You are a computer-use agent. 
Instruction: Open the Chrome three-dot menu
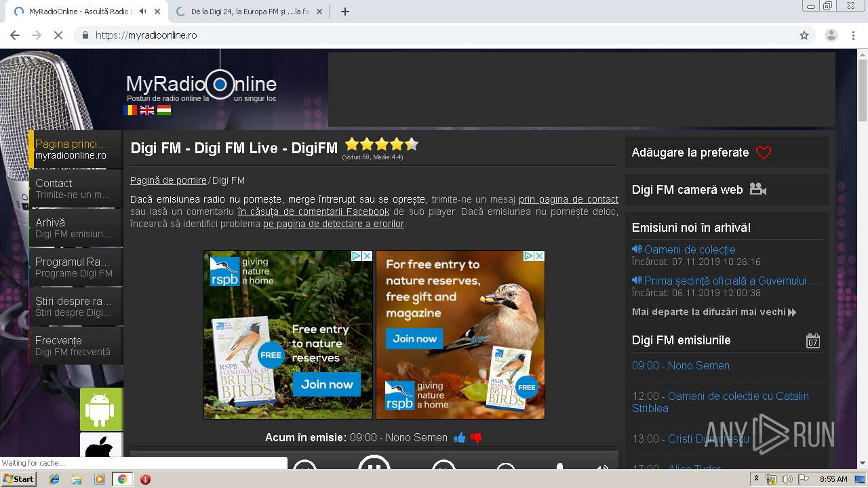(x=853, y=35)
